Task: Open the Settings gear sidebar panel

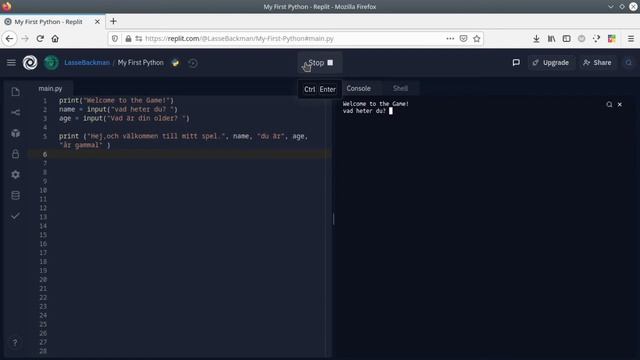Action: (16, 175)
